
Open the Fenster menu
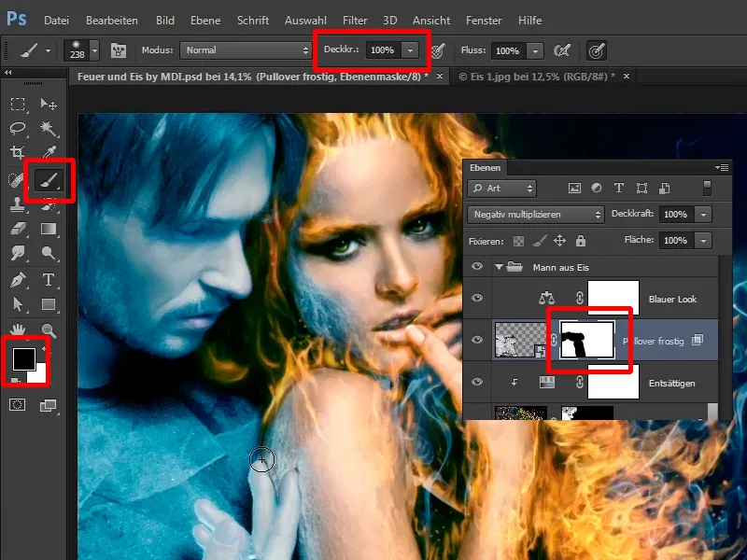click(x=484, y=21)
